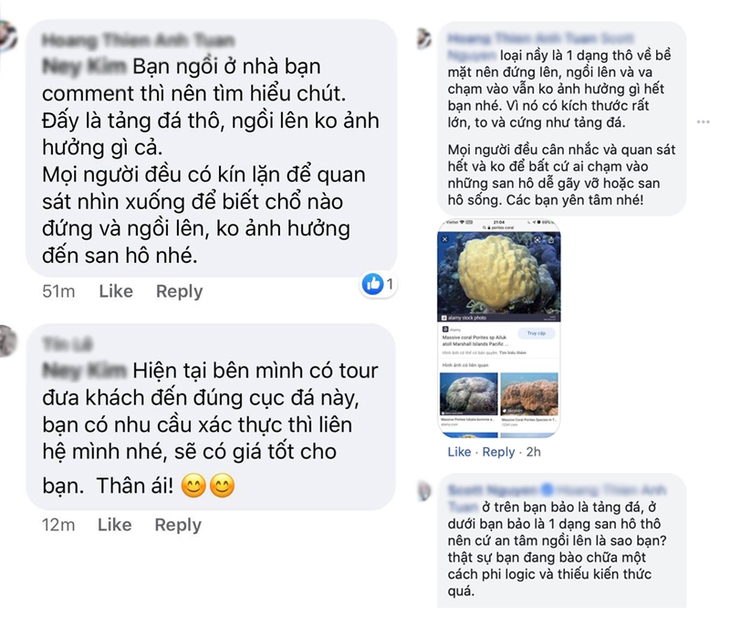Image resolution: width=730 pixels, height=618 pixels.
Task: Reply to the comment posted 51m ago
Action: (x=179, y=291)
